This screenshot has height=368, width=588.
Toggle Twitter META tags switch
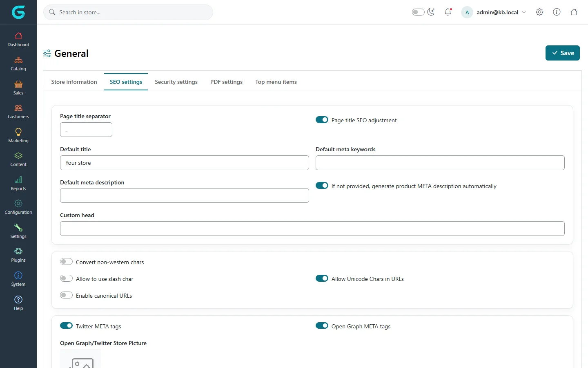pos(66,326)
